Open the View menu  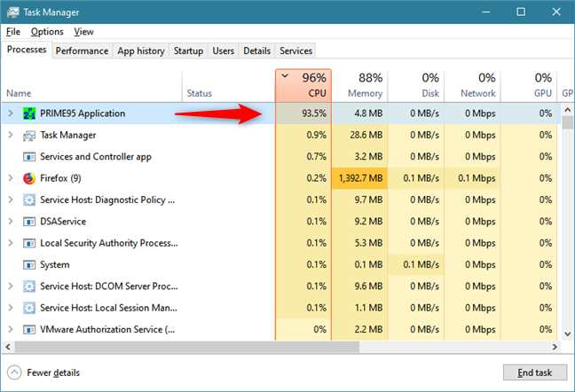(x=83, y=32)
